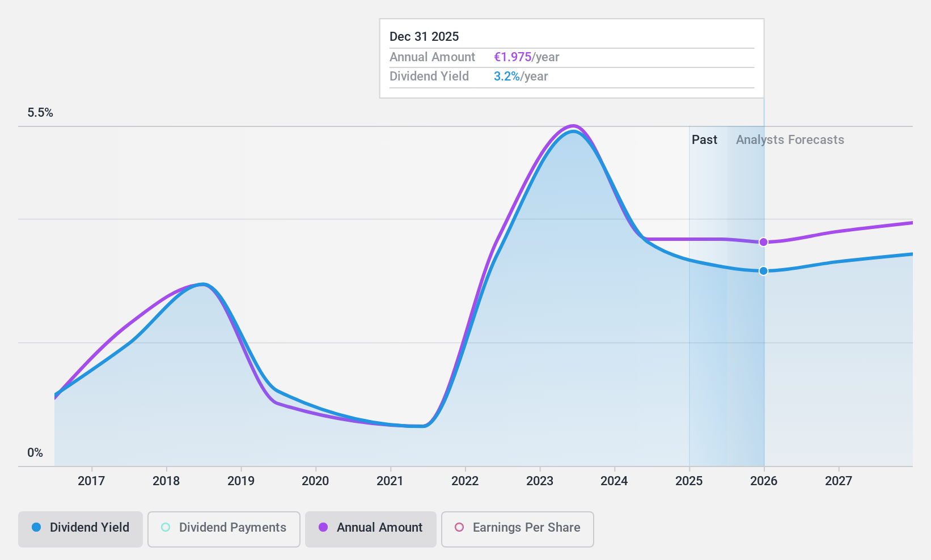Click the 2018 axis label
The width and height of the screenshot is (931, 560).
tap(166, 481)
